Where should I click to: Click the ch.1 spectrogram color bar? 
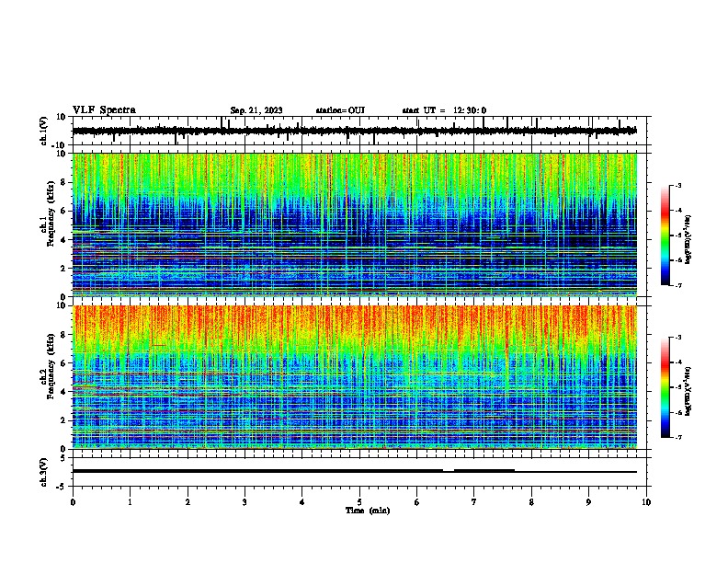pyautogui.click(x=665, y=236)
